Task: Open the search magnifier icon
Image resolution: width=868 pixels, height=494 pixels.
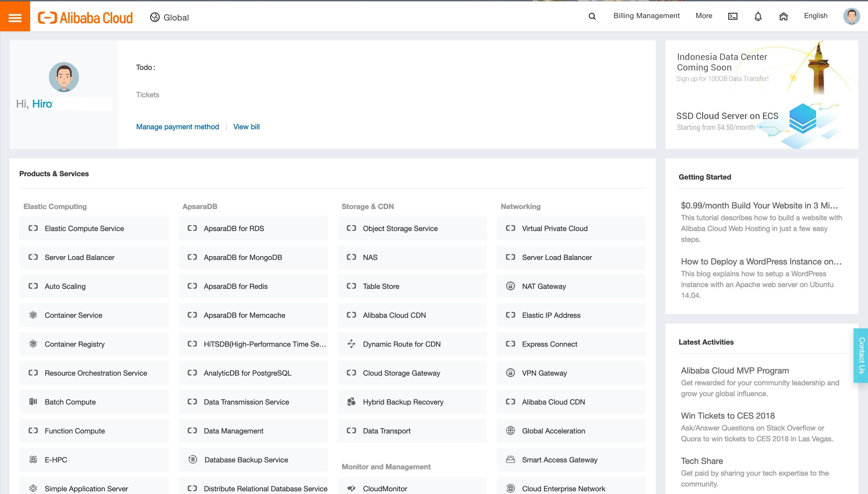Action: [592, 16]
